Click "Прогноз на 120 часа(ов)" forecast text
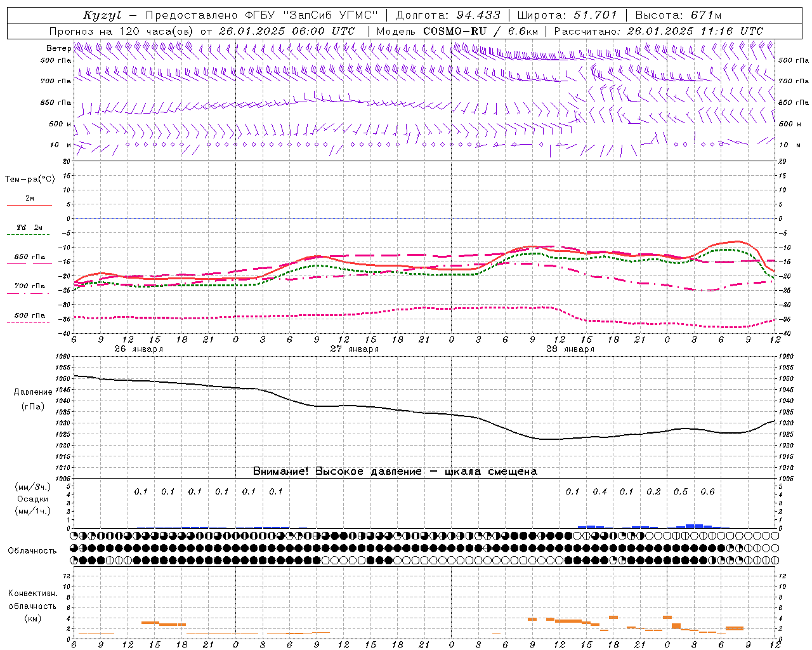The height and width of the screenshot is (650, 812). pos(122,31)
